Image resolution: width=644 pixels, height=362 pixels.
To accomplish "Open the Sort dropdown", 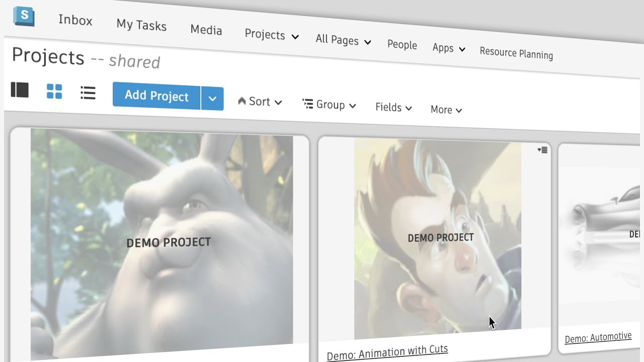I will click(x=260, y=102).
